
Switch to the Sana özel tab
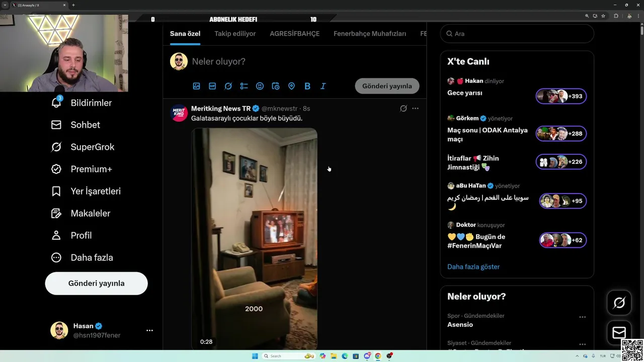point(185,34)
